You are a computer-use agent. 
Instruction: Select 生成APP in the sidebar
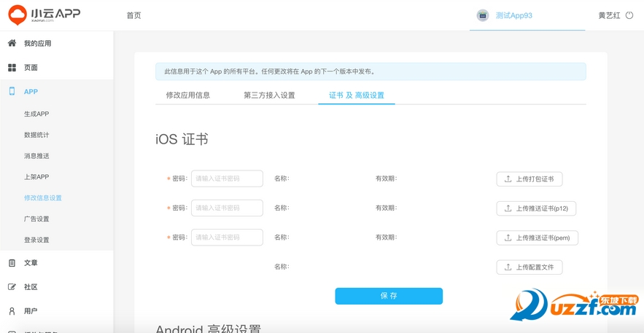coord(36,114)
